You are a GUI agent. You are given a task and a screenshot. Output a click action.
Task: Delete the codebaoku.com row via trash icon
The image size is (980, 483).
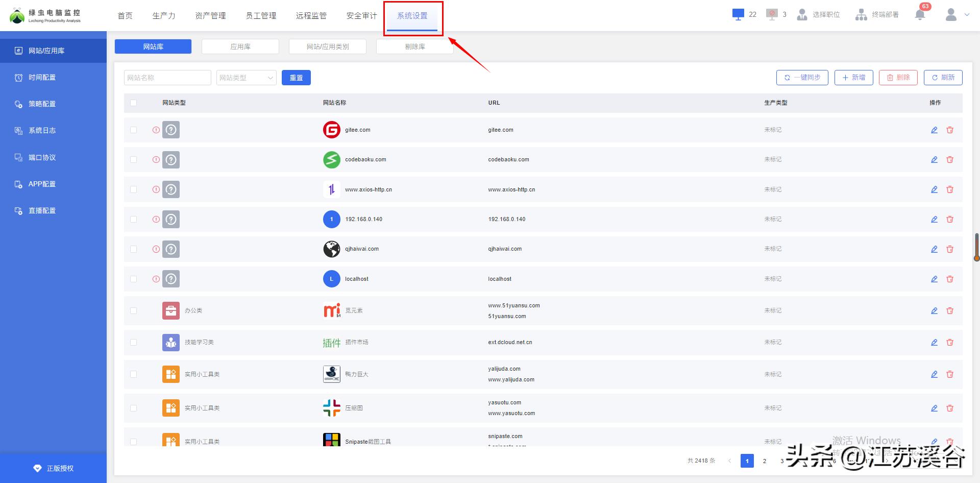coord(950,160)
